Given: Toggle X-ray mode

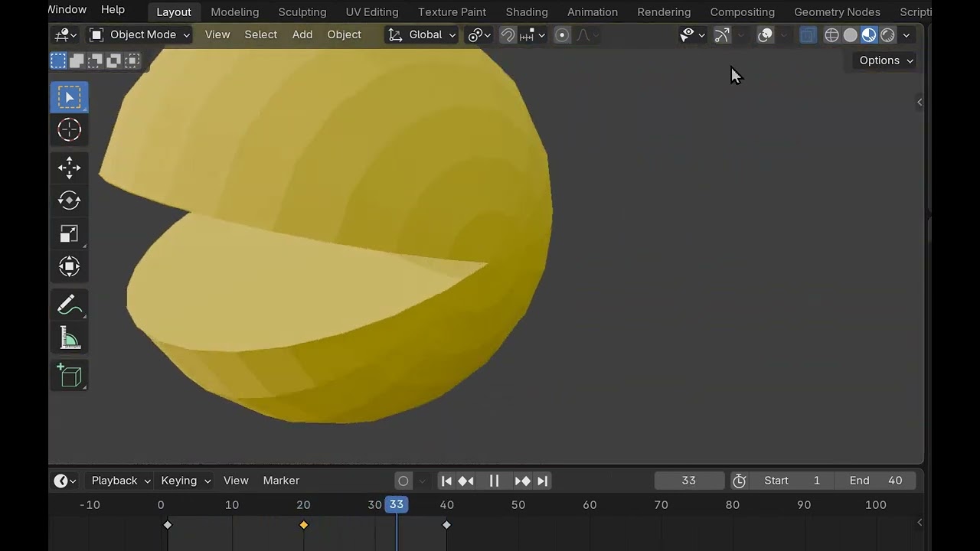Looking at the screenshot, I should click(x=808, y=34).
